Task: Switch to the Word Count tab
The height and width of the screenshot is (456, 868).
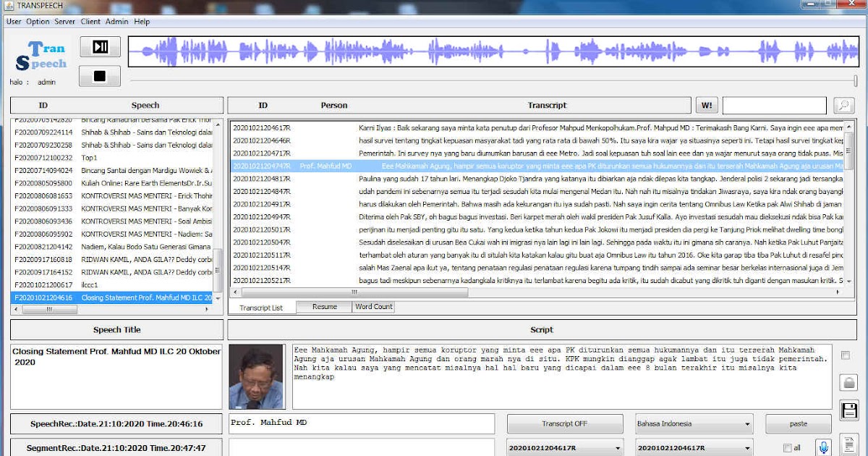Action: [x=372, y=307]
